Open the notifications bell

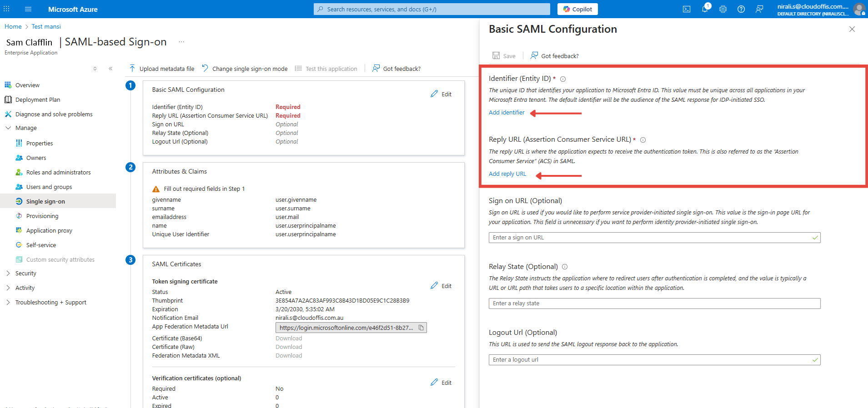pyautogui.click(x=705, y=9)
